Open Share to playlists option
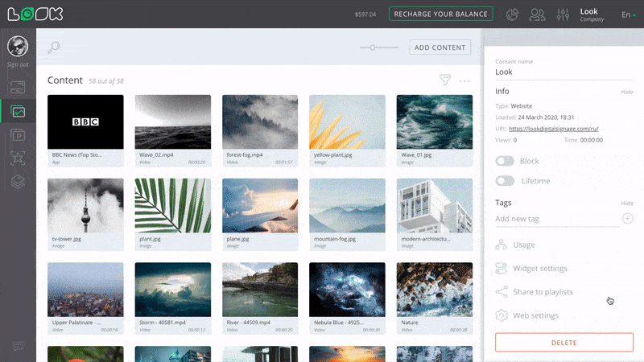 [x=543, y=292]
